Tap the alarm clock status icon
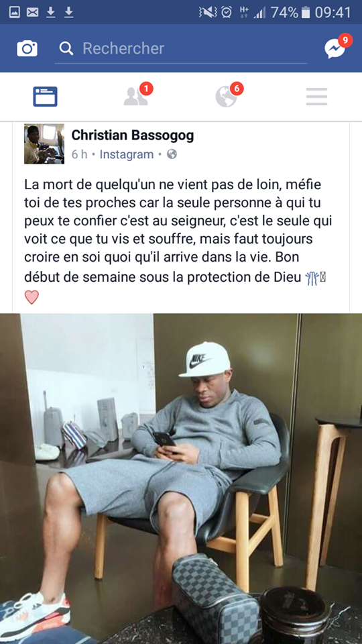The image size is (362, 644). click(x=226, y=12)
